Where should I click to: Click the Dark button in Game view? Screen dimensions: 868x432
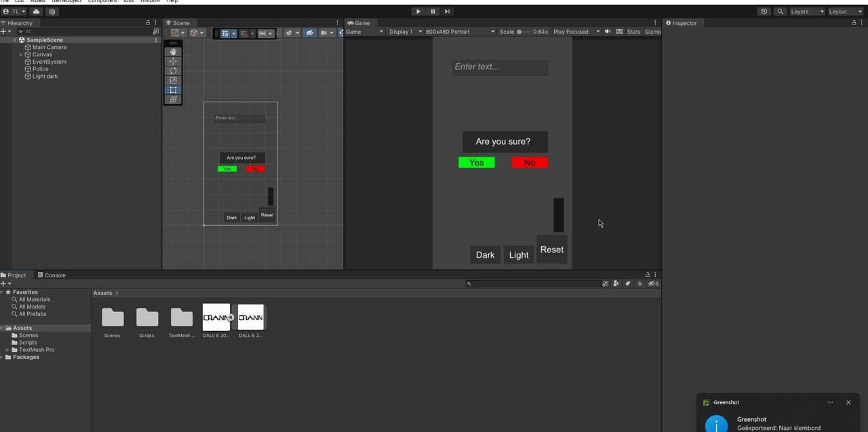point(486,255)
